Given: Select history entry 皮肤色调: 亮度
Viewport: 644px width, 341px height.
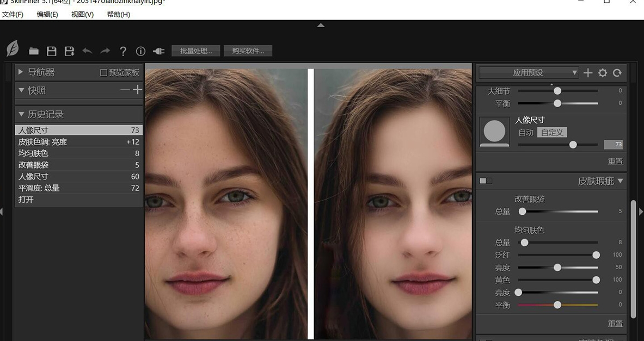Looking at the screenshot, I should coord(79,141).
